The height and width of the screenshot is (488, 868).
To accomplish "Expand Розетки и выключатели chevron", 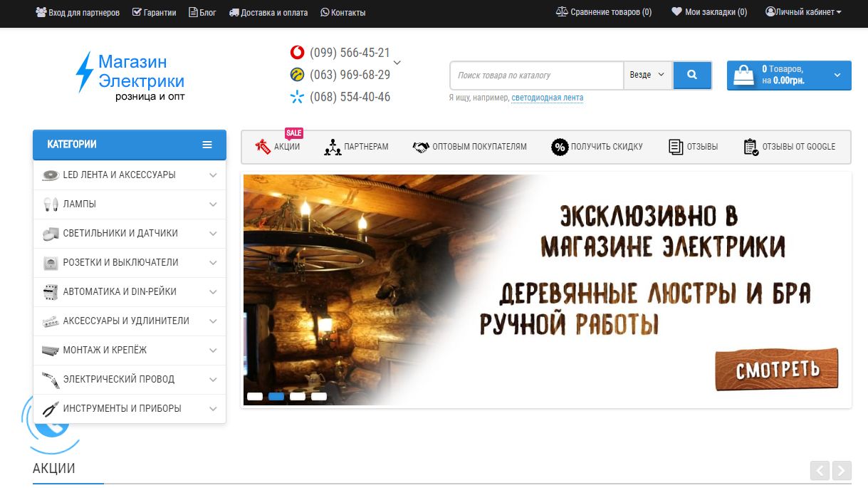I will (x=213, y=262).
